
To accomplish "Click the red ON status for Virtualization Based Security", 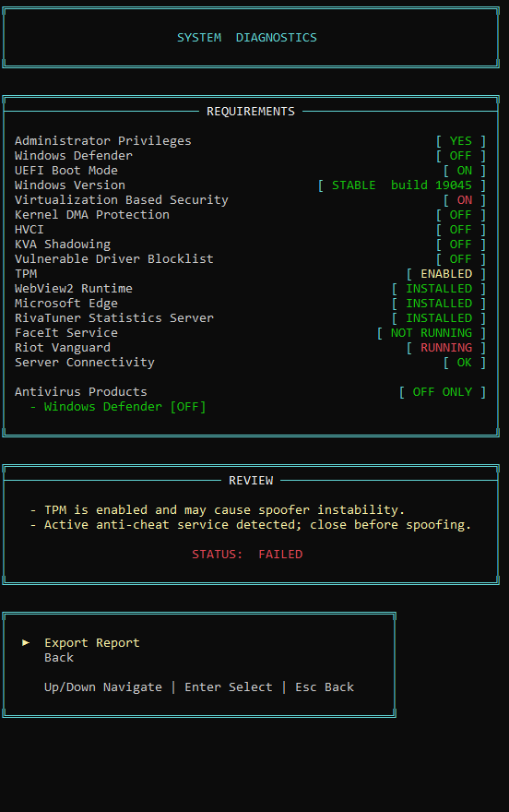I will click(x=464, y=200).
